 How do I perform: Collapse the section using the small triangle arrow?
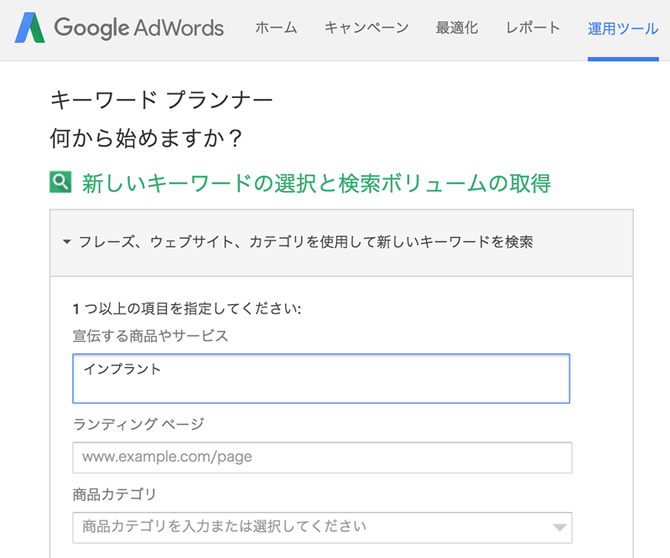(66, 242)
